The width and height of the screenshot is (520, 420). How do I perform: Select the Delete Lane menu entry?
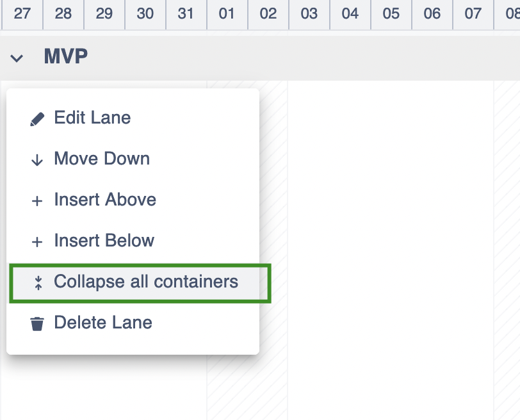click(103, 323)
